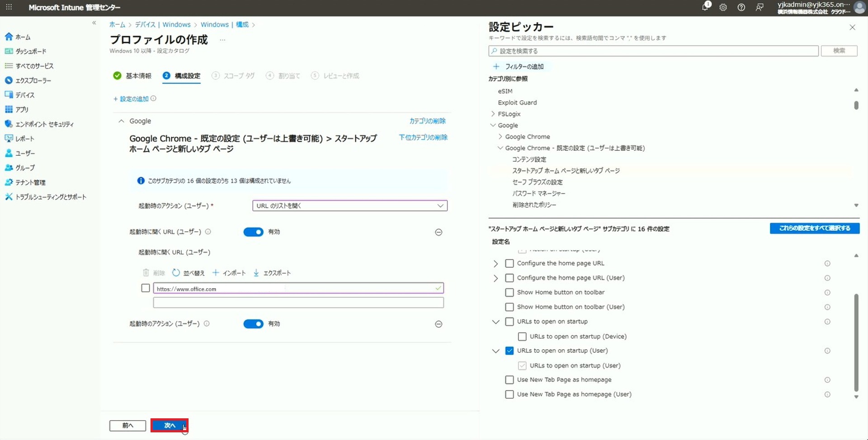Click the 設定を検索する search field
This screenshot has height=440, width=868.
tap(653, 51)
